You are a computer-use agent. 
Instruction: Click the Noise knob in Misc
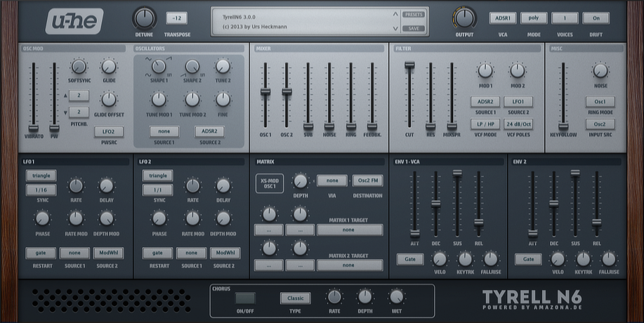pos(600,71)
